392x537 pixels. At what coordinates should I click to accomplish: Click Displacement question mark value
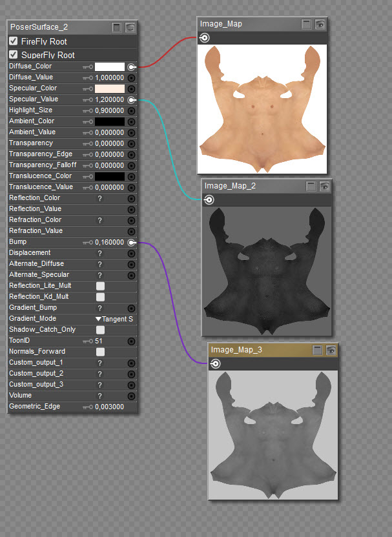[99, 254]
